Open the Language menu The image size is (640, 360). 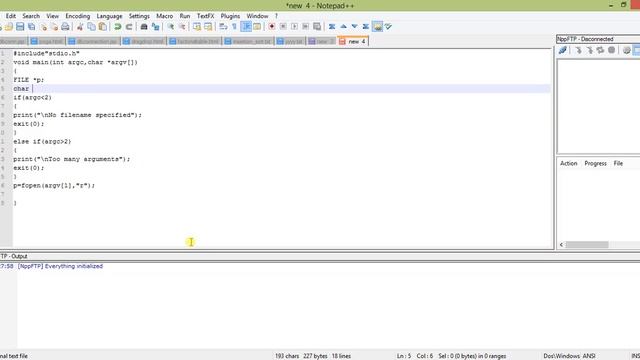tap(109, 16)
